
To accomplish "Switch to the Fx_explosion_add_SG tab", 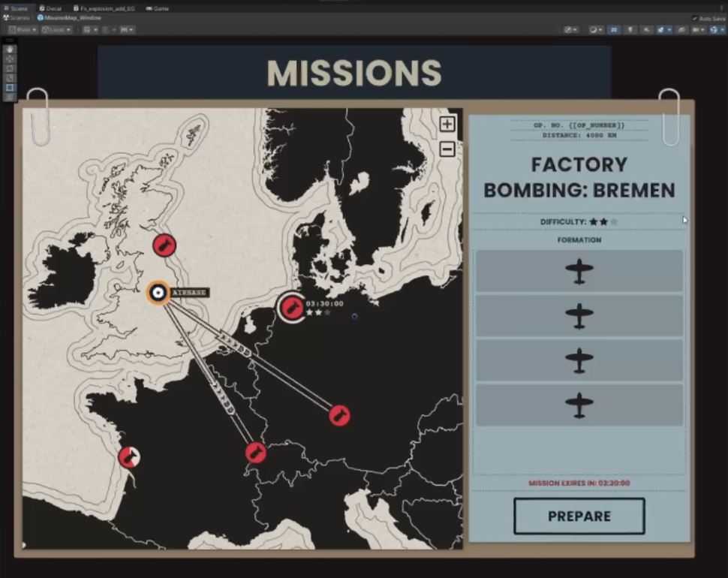I will tap(104, 8).
